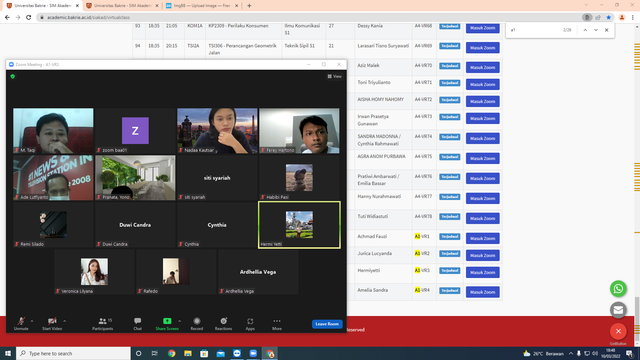Select the zoom baa01 participant tile

[135, 131]
